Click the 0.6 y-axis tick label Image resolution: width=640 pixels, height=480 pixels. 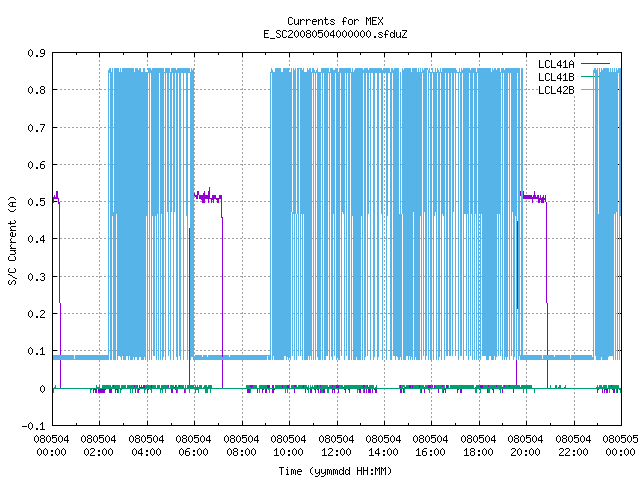tap(36, 165)
